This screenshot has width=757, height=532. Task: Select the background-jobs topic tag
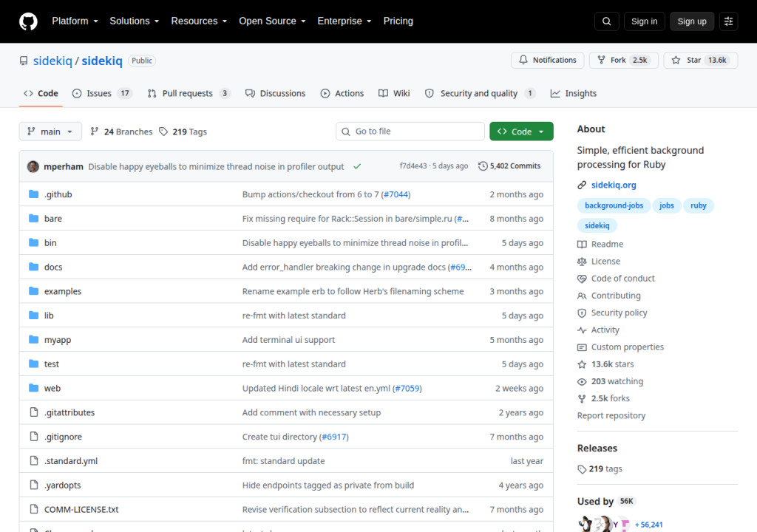pyautogui.click(x=614, y=205)
